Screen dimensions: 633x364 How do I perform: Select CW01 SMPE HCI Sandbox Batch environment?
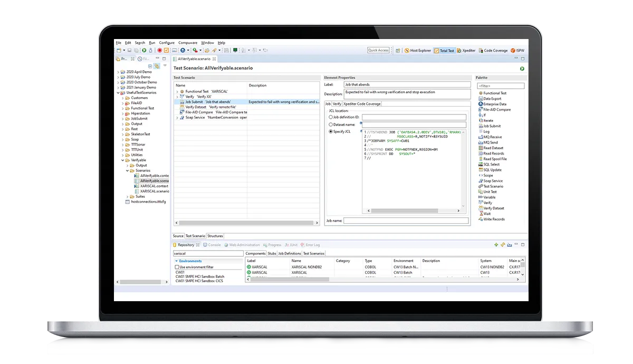click(200, 276)
